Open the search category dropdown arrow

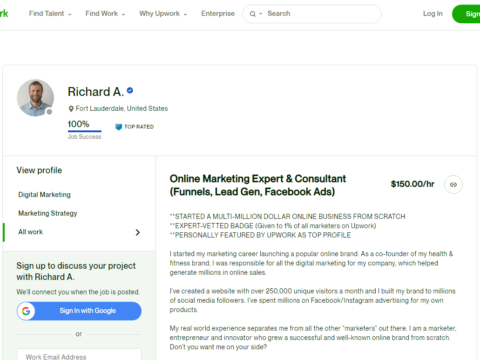click(261, 14)
